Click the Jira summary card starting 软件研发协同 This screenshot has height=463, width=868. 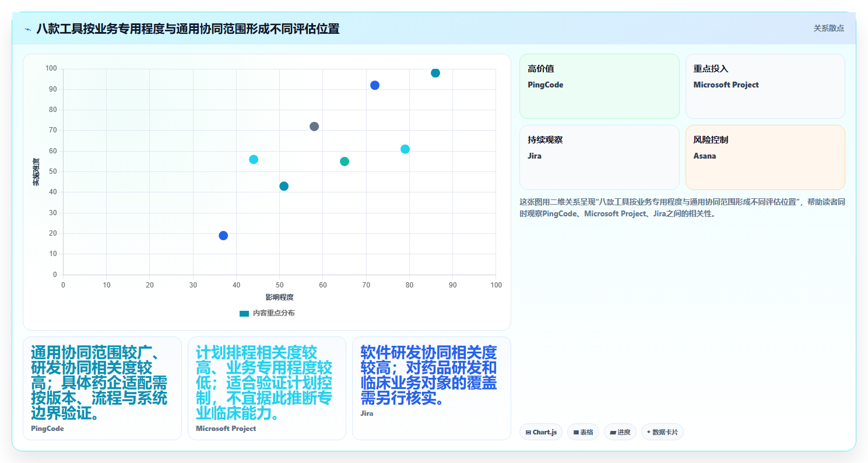pos(431,388)
